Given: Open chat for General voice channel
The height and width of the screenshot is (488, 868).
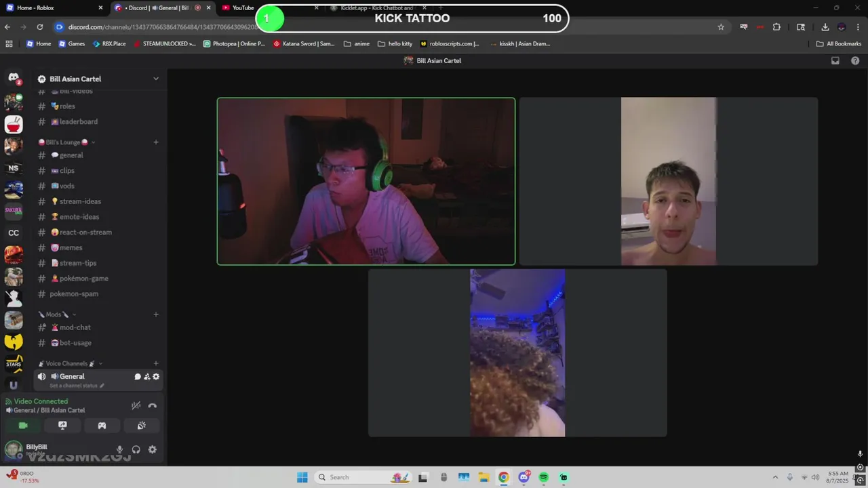Looking at the screenshot, I should click(x=138, y=377).
